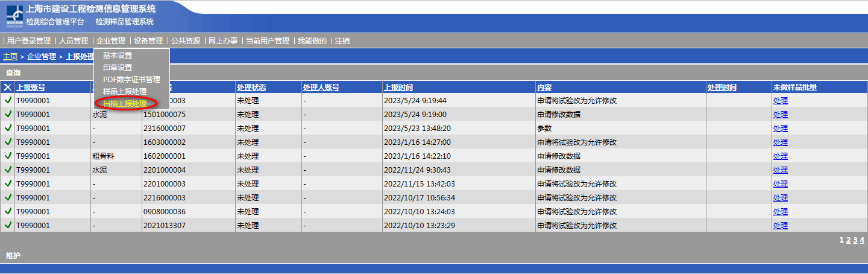
Task: Click the X icon in the table header
Action: [8, 88]
